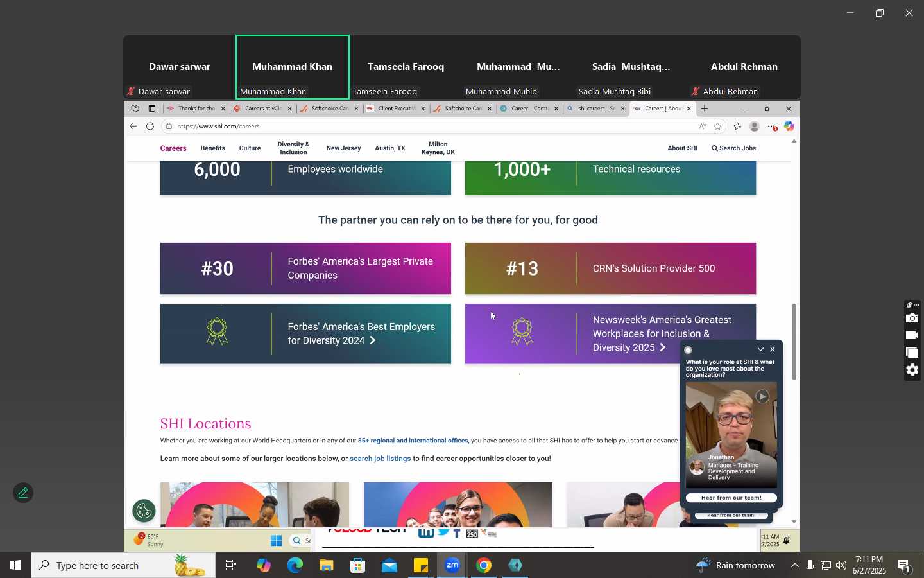Open Copilot icon in shared Edge browser
Image resolution: width=924 pixels, height=578 pixels.
pyautogui.click(x=789, y=127)
